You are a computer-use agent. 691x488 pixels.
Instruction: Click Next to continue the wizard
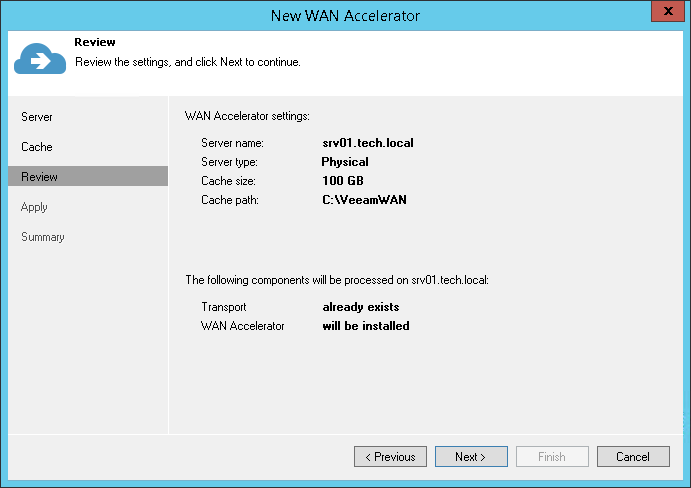coord(470,457)
